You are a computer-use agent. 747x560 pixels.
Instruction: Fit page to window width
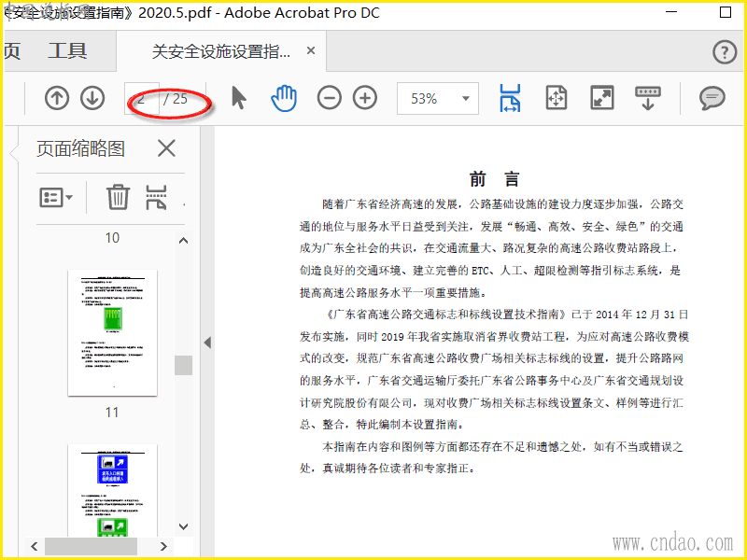[x=510, y=98]
